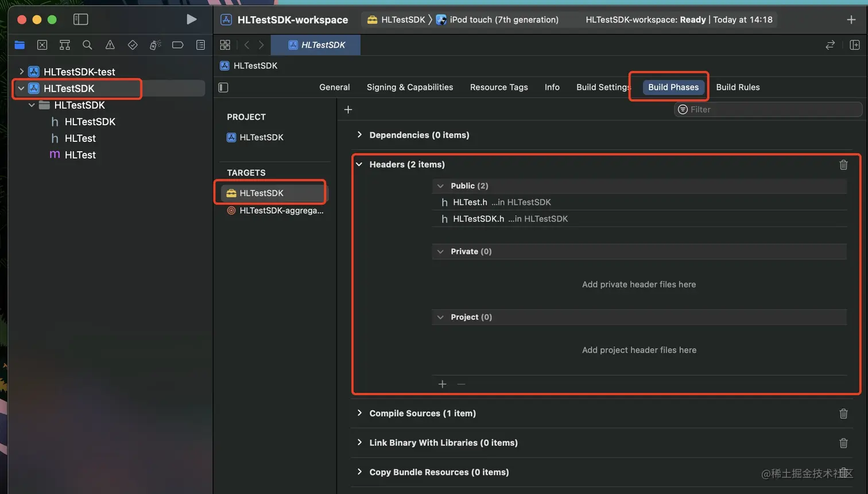The height and width of the screenshot is (494, 868).
Task: Open the Issue navigator warning icon
Action: pos(110,45)
